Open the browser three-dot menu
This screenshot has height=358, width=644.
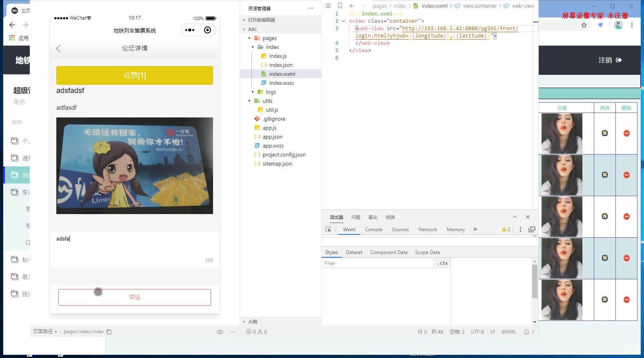pos(632,25)
